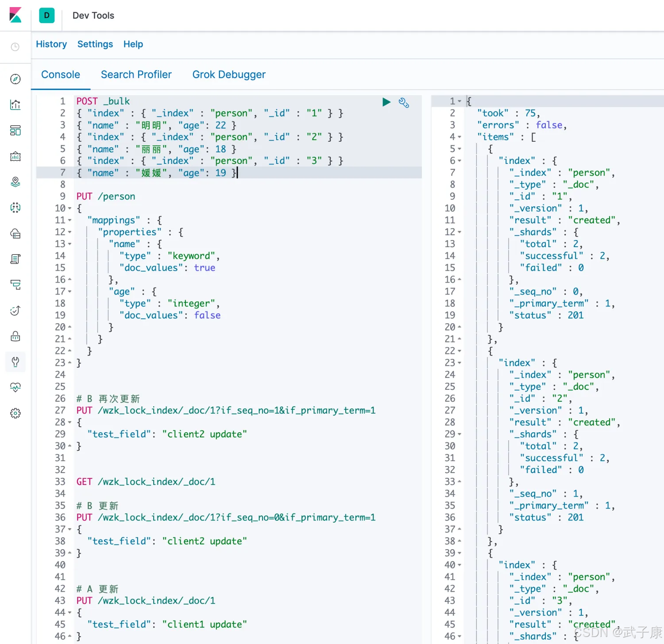Open Stack Monitoring heartbeat icon
This screenshot has width=664, height=644.
15,388
